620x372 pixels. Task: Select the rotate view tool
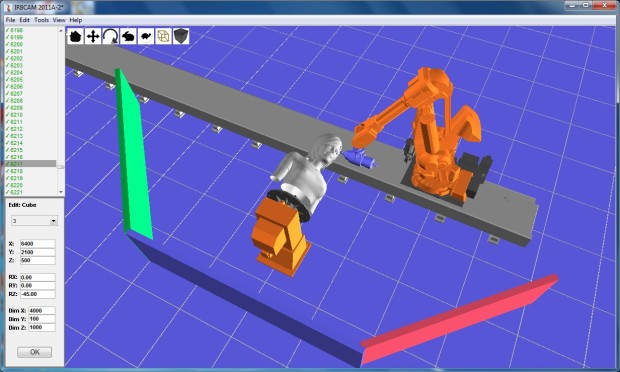[x=110, y=36]
